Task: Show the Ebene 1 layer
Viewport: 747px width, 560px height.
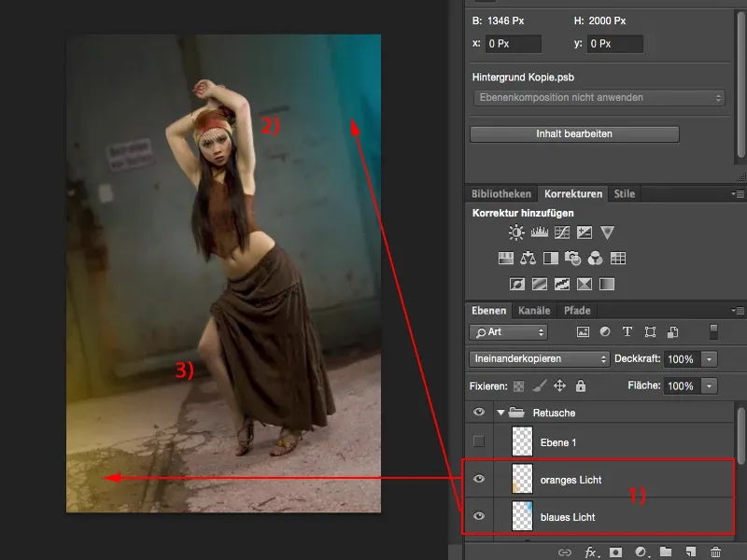Action: 479,441
